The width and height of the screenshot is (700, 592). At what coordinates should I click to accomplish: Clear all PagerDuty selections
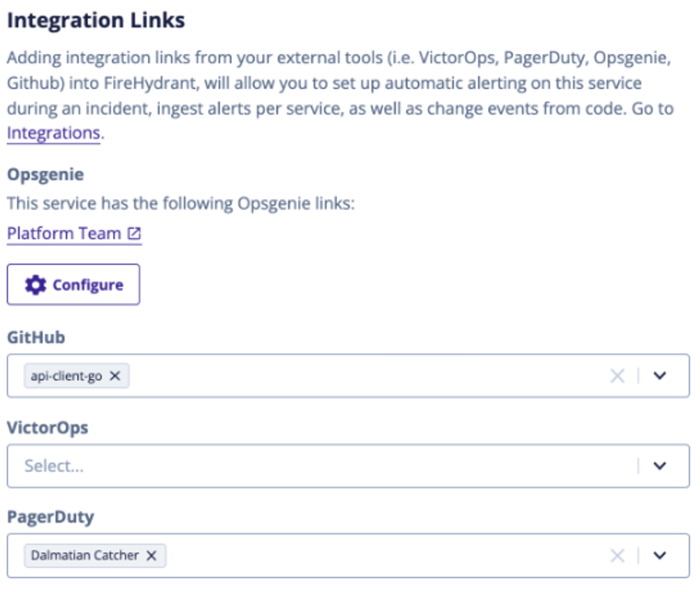click(x=617, y=555)
